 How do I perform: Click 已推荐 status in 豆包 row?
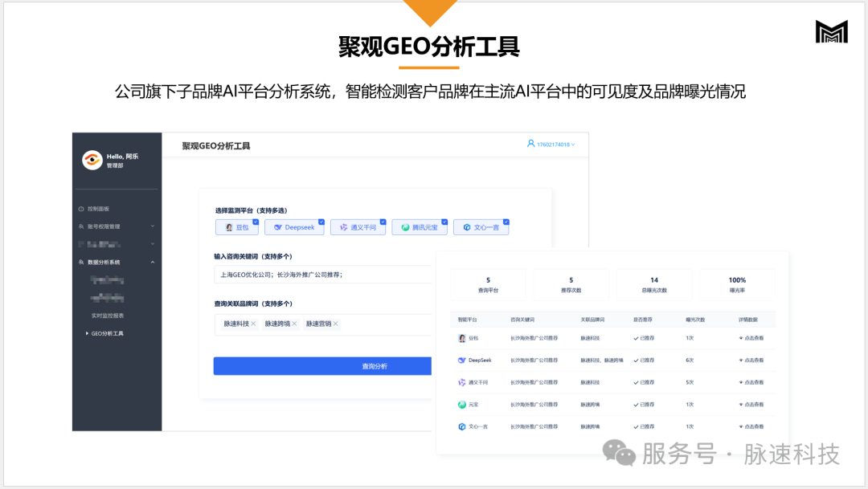coord(644,338)
